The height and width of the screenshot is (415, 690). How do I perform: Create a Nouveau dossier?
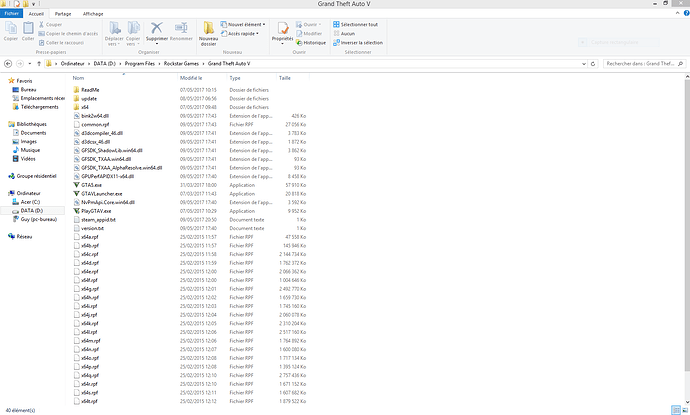[208, 34]
